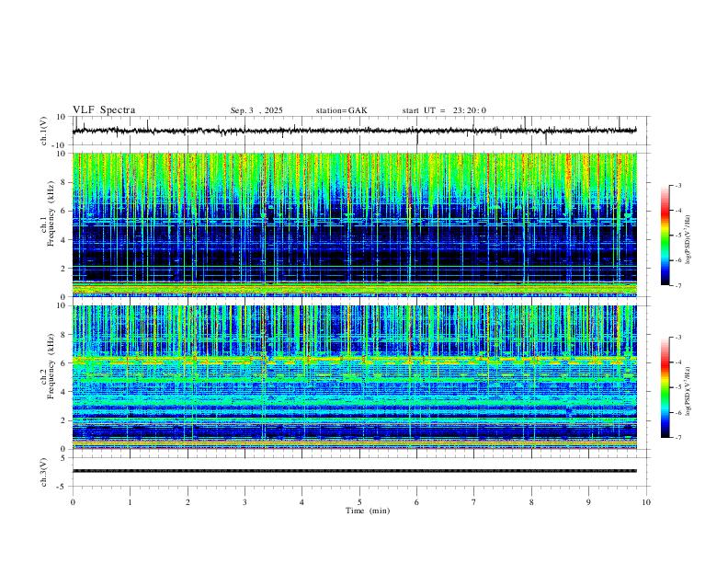Click the time axis tick label '7'
728x563 pixels.
coord(474,502)
